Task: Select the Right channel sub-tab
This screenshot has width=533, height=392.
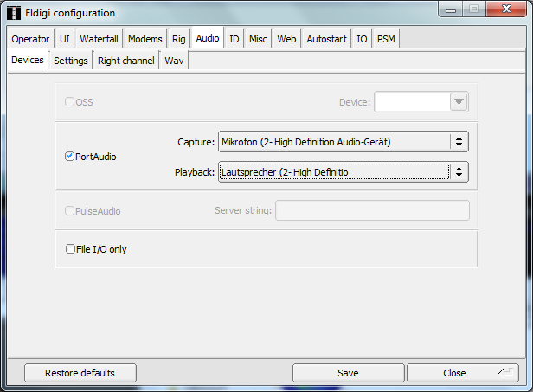Action: [x=126, y=61]
